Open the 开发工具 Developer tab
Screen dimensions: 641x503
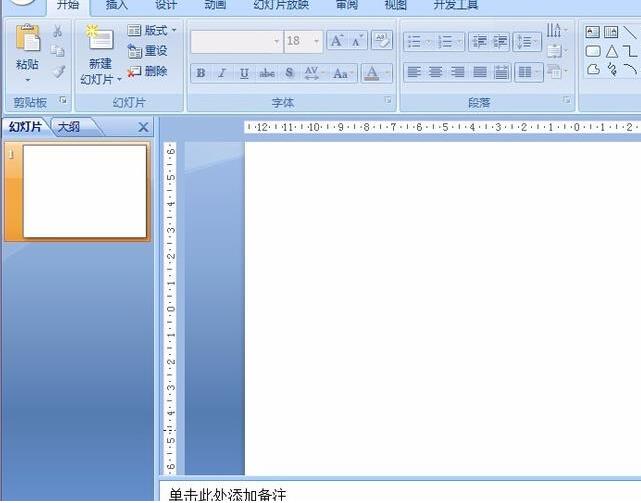(x=455, y=5)
